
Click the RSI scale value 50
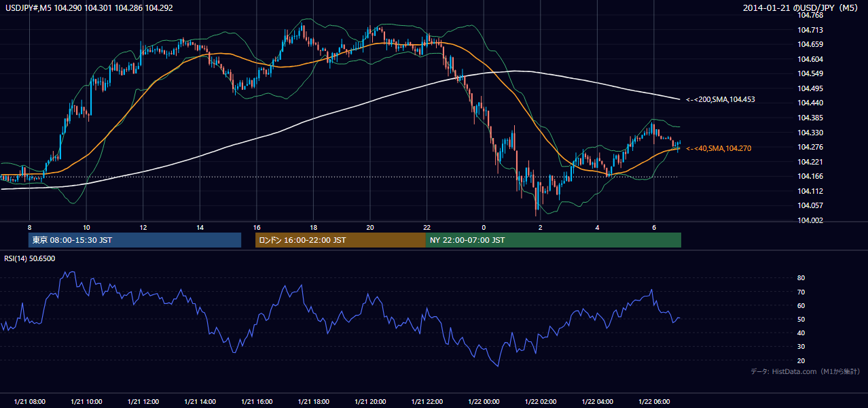point(801,319)
